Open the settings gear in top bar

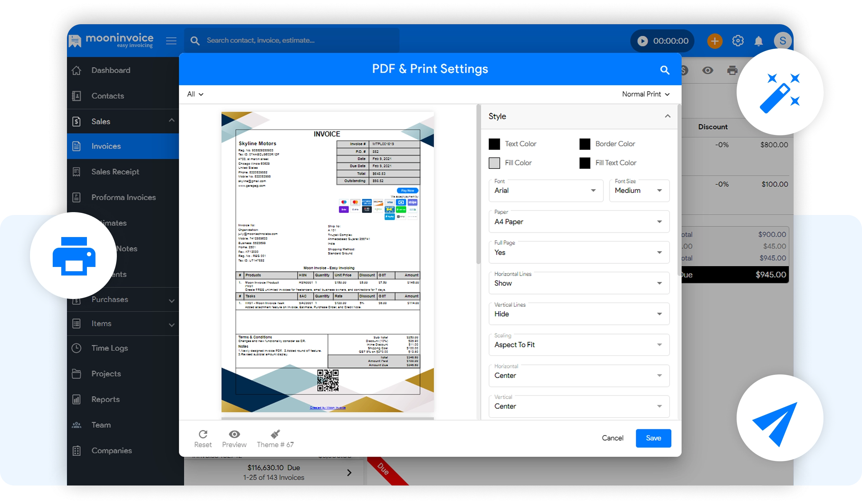(738, 41)
